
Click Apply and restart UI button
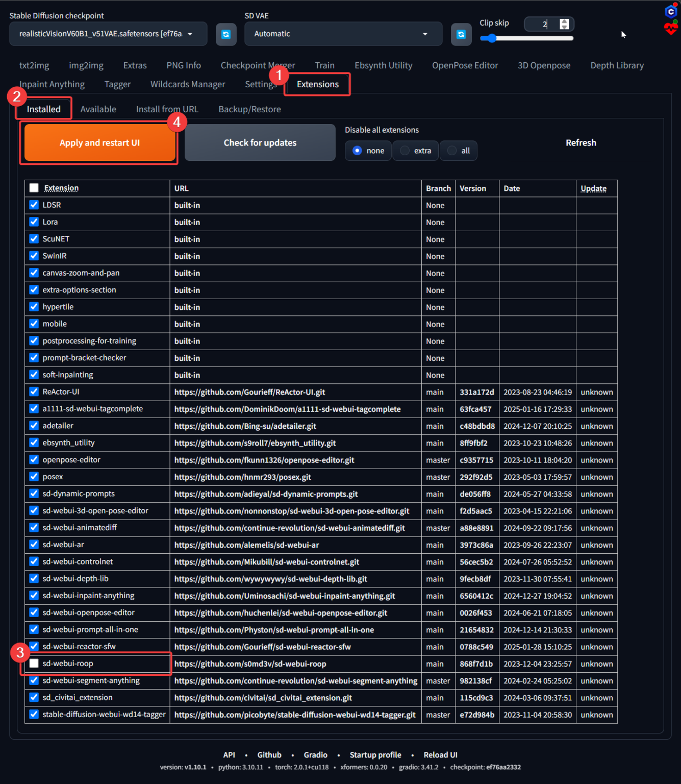tap(99, 143)
